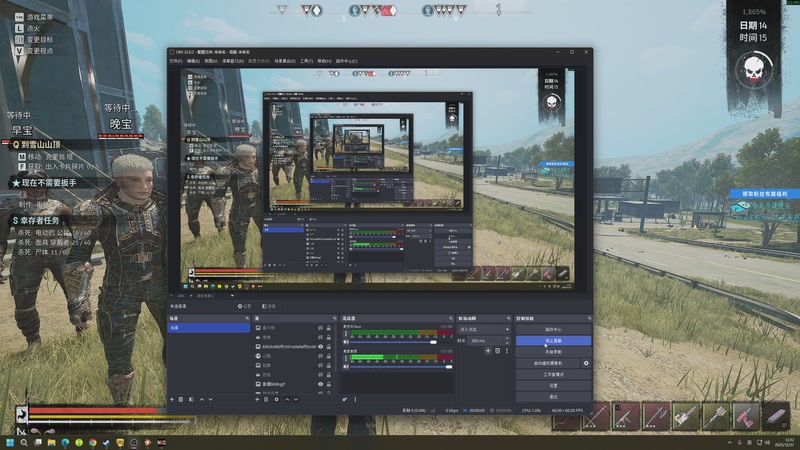Mute the desktop audio speaker icon

(346, 366)
